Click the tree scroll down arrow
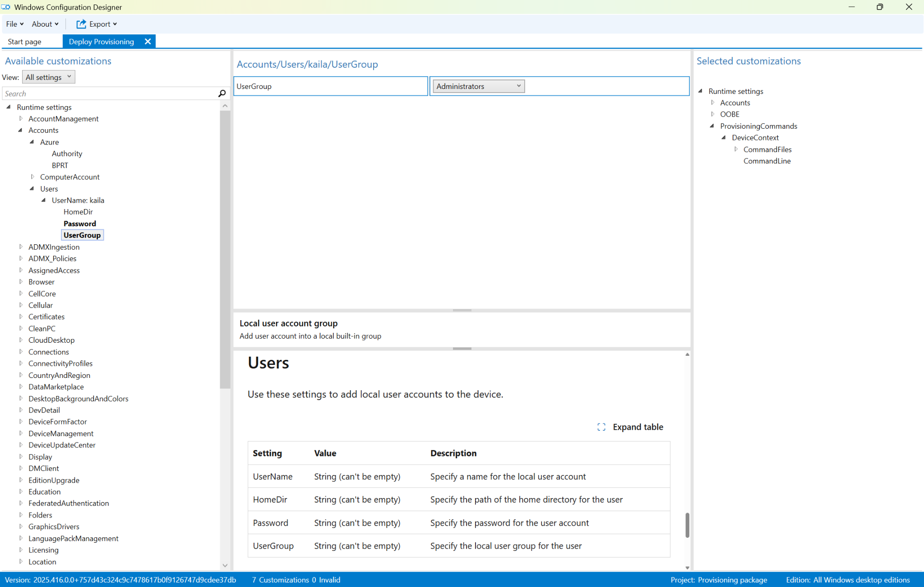The height and width of the screenshot is (587, 924). point(225,565)
